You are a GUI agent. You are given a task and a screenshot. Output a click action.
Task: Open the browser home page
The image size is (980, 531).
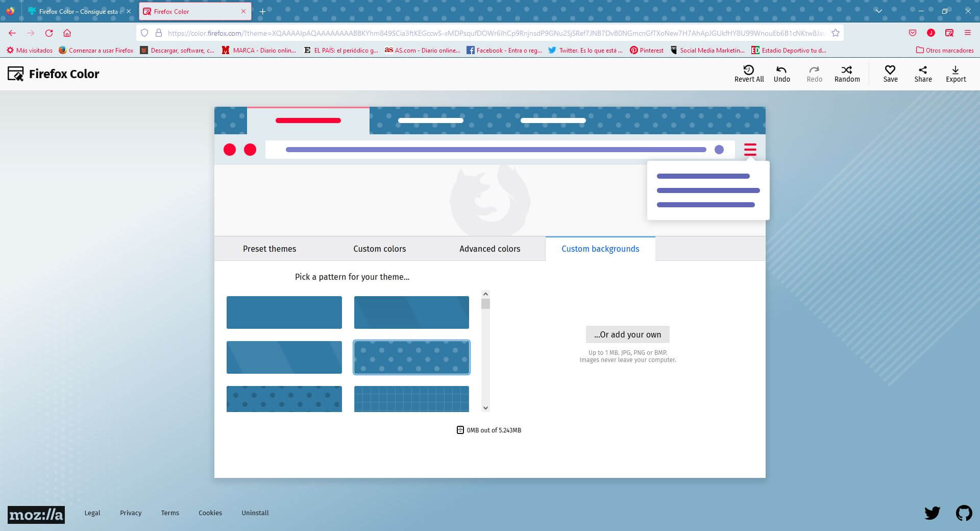pos(67,33)
